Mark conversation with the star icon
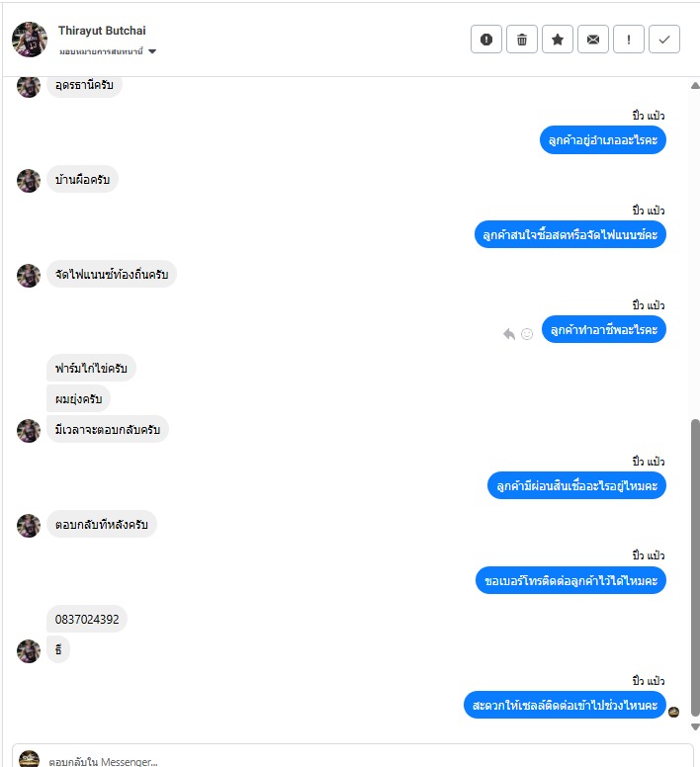This screenshot has width=700, height=767. tap(558, 40)
